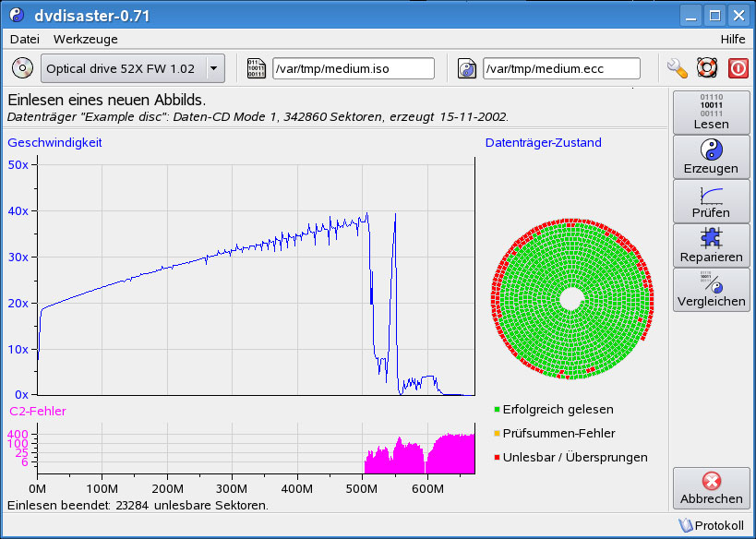Click the Prüfen scan button
The height and width of the screenshot is (539, 756).
(x=711, y=201)
